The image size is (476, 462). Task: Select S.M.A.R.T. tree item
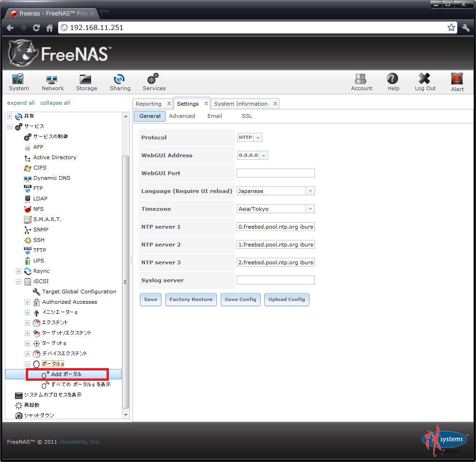tap(47, 219)
